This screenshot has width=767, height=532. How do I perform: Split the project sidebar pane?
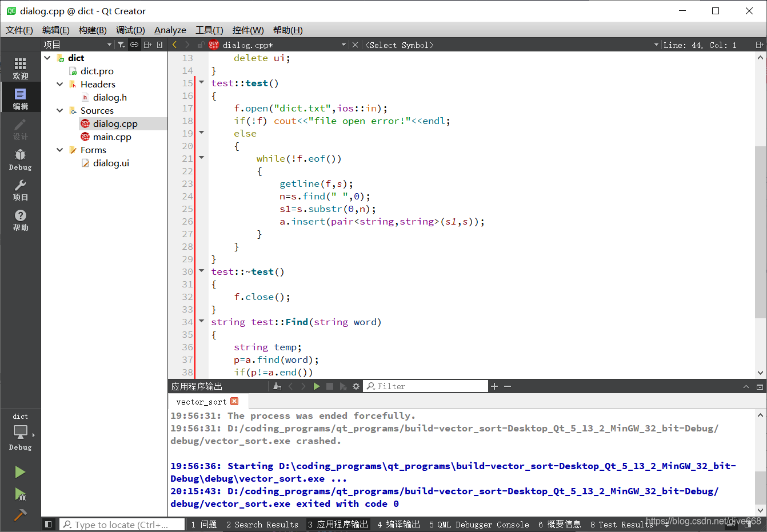click(x=147, y=45)
